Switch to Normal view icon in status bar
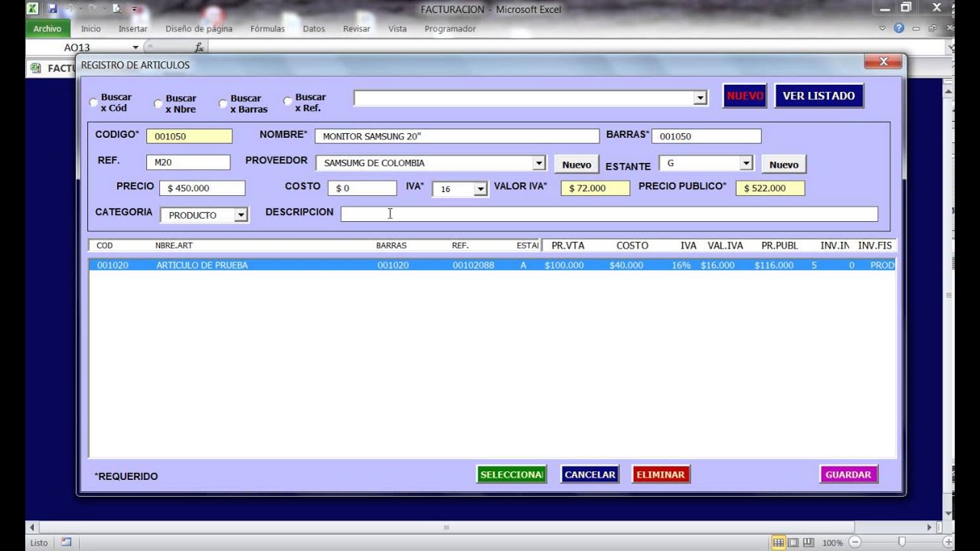The image size is (980, 551). pyautogui.click(x=779, y=543)
